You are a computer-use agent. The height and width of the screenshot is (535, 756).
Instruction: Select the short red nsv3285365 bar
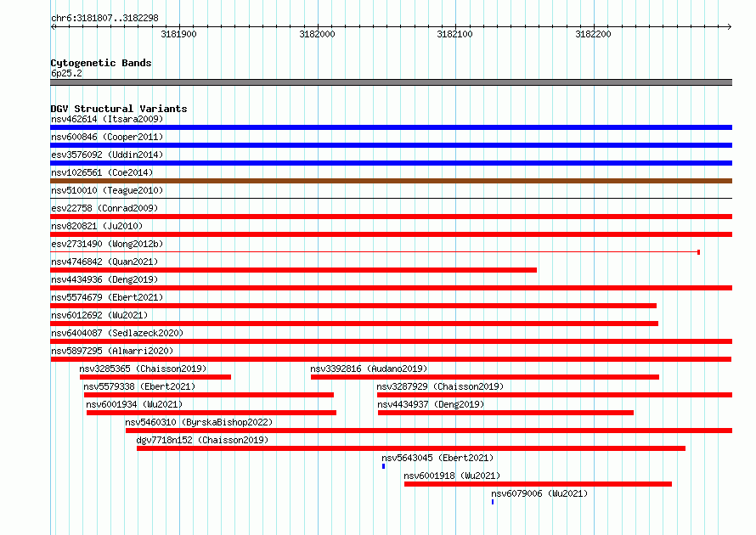coord(155,377)
